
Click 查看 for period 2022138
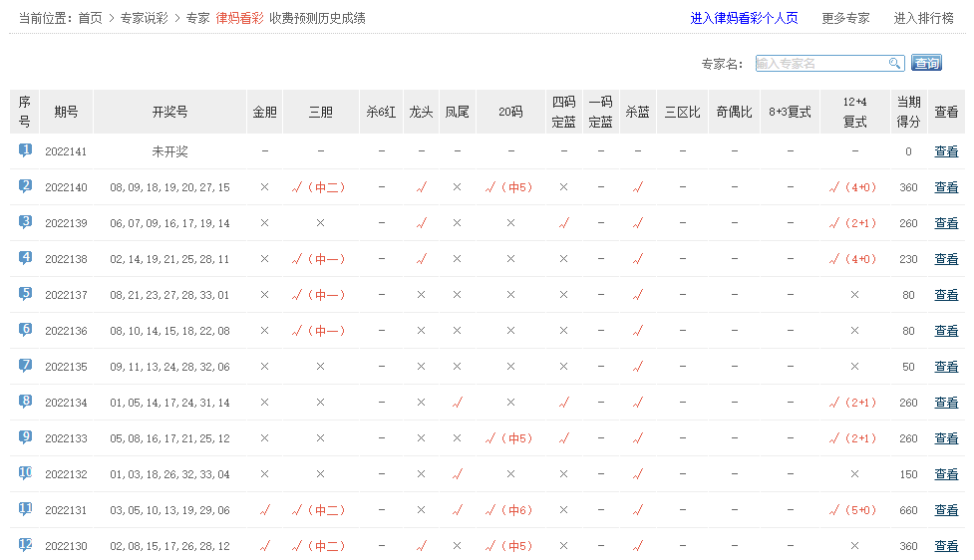pos(946,259)
